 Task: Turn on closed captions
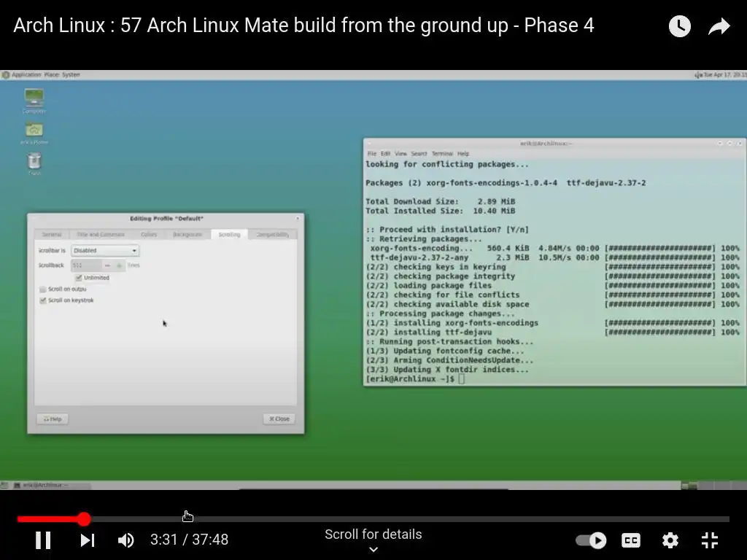pos(631,540)
